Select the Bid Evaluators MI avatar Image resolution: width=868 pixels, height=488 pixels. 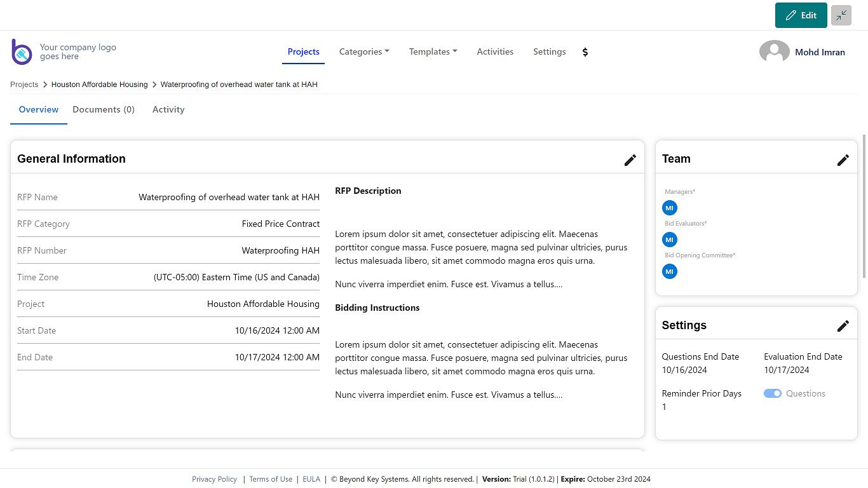[669, 240]
